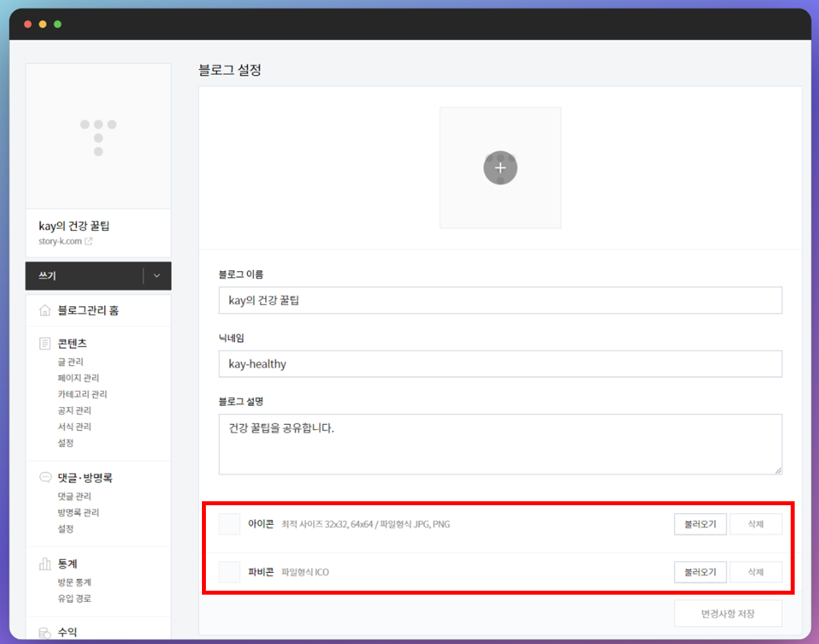Click 삭제 for the 파비콘 row
Screen dimensions: 819x644
[x=756, y=572]
